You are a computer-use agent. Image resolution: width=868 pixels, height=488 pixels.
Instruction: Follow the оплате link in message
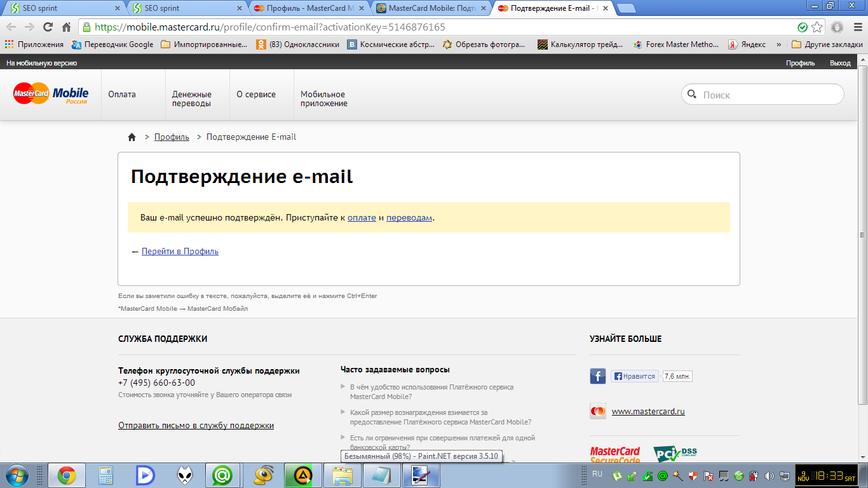point(362,217)
